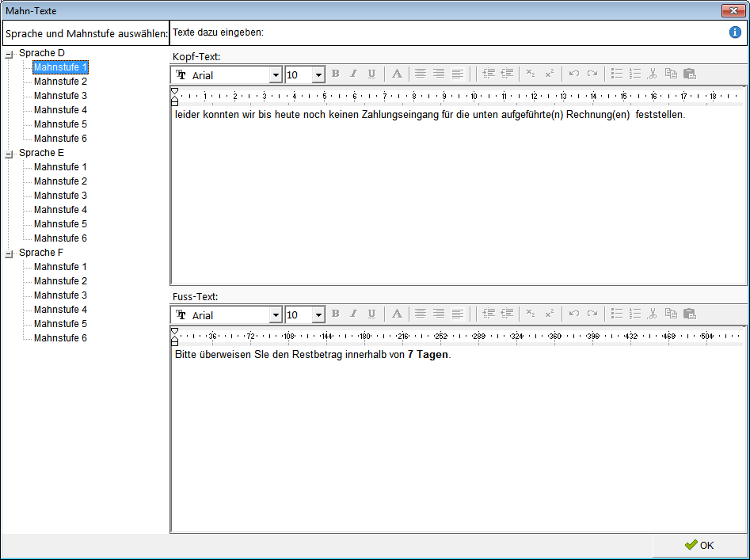
Task: Click superscript icon in Fuss-Text toolbar
Action: point(549,314)
